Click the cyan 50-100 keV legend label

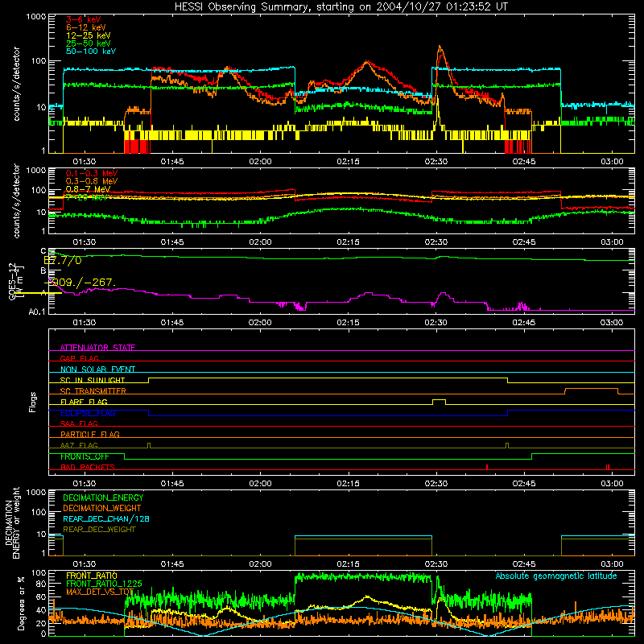(91, 52)
